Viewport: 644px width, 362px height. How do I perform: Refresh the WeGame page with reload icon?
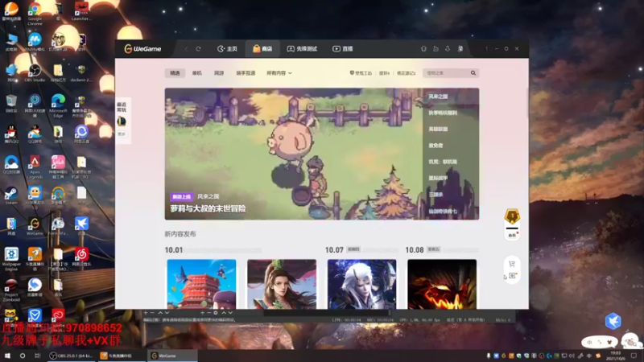pyautogui.click(x=198, y=49)
